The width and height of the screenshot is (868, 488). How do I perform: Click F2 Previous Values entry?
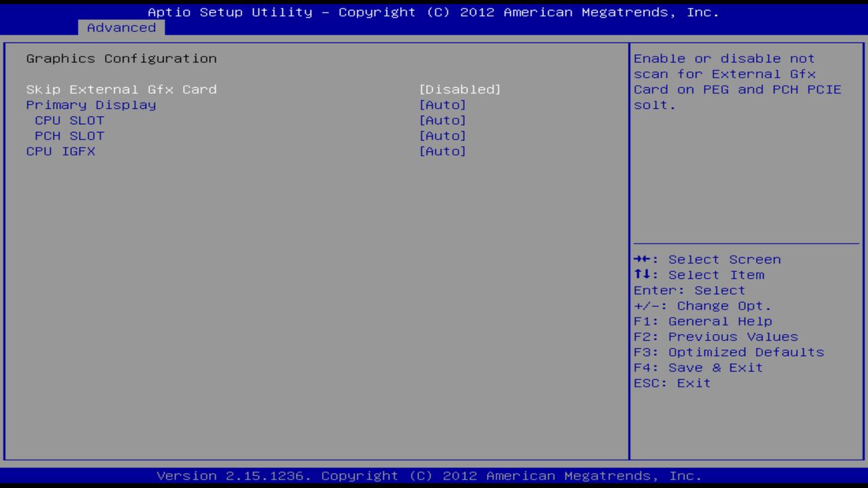click(716, 336)
